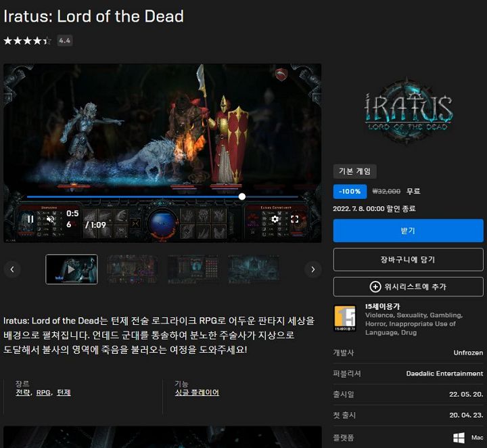The height and width of the screenshot is (448, 487).
Task: Open the 싱글 플레이어 feature link
Action: 197,393
